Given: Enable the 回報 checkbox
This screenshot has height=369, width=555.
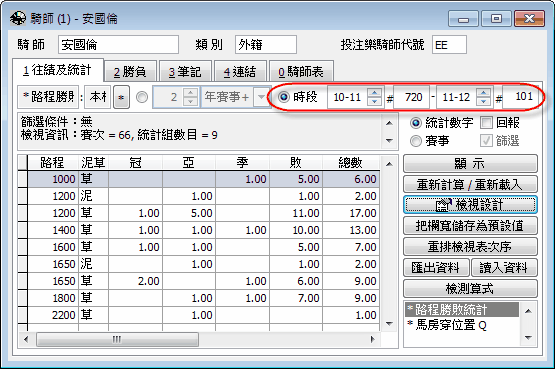Looking at the screenshot, I should click(486, 123).
